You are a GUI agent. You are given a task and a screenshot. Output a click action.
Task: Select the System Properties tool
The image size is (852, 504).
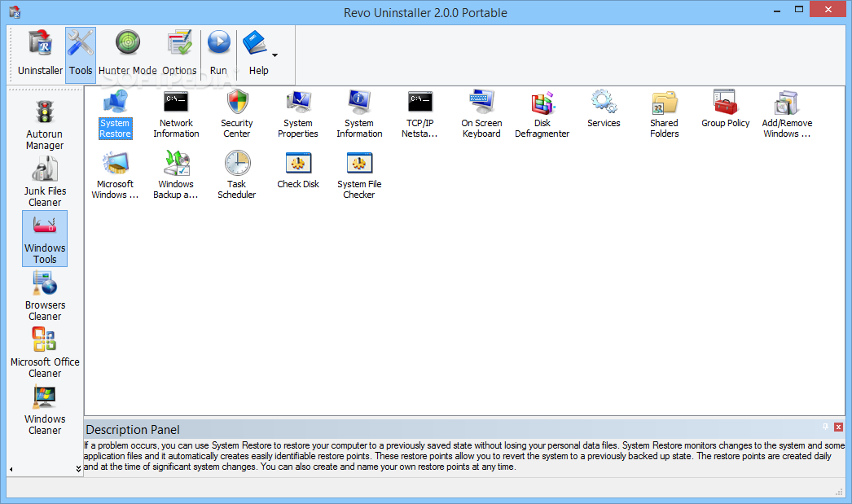point(298,115)
